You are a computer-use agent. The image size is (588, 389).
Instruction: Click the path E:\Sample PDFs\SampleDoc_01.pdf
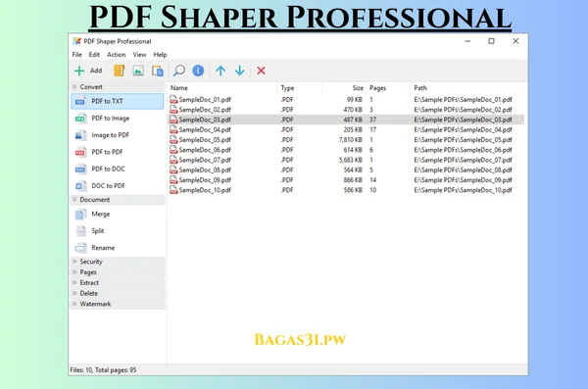(463, 99)
